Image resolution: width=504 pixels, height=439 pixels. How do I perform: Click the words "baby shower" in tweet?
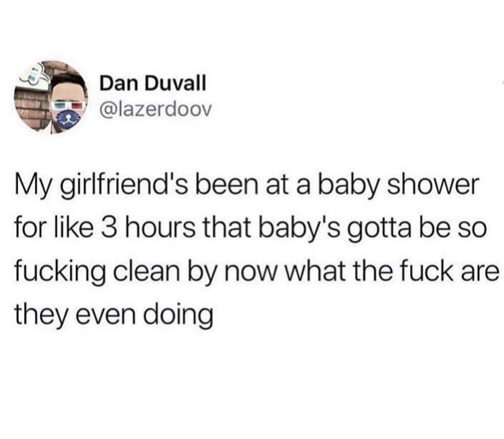(399, 187)
